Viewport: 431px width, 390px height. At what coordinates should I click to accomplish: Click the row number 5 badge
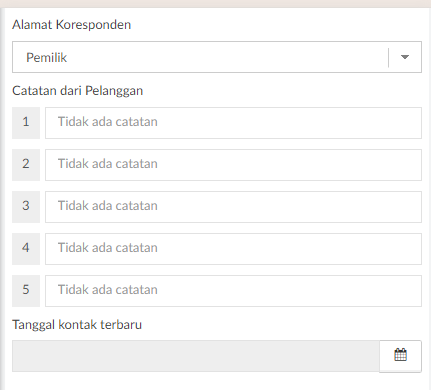coord(26,291)
